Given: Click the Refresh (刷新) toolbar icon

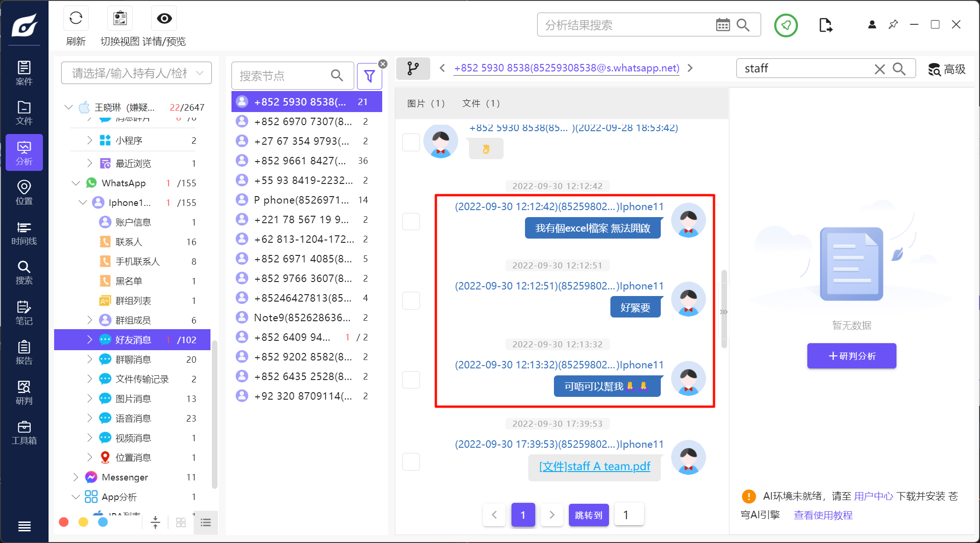Looking at the screenshot, I should pyautogui.click(x=76, y=19).
